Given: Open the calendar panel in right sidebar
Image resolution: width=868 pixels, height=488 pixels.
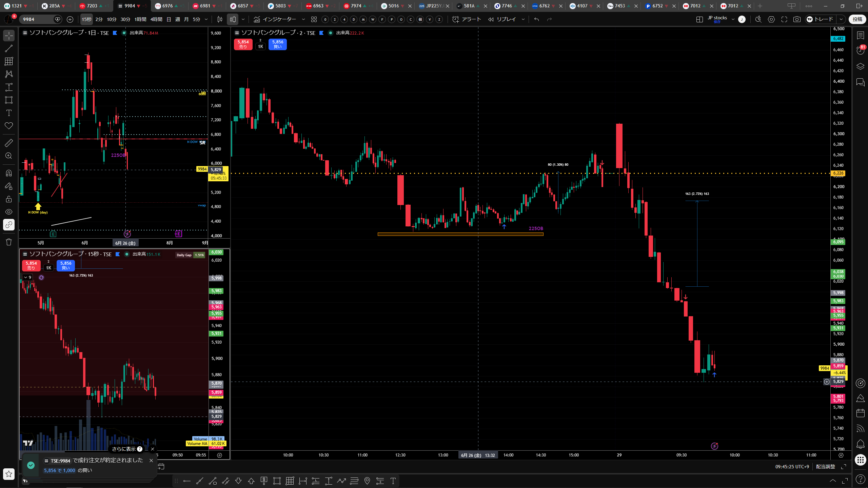Looking at the screenshot, I should coord(860,413).
